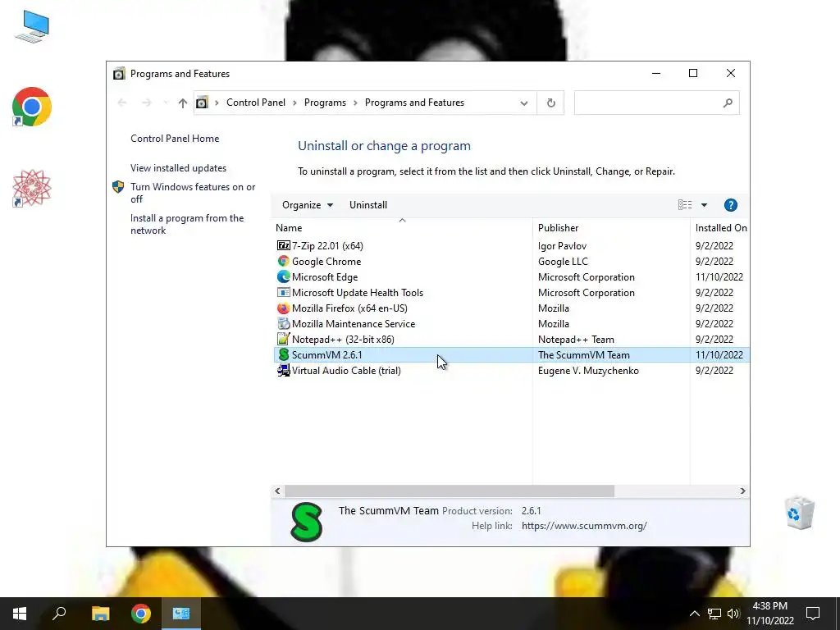Click Control Panel in the breadcrumb
Viewport: 840px width, 630px height.
[x=256, y=103]
